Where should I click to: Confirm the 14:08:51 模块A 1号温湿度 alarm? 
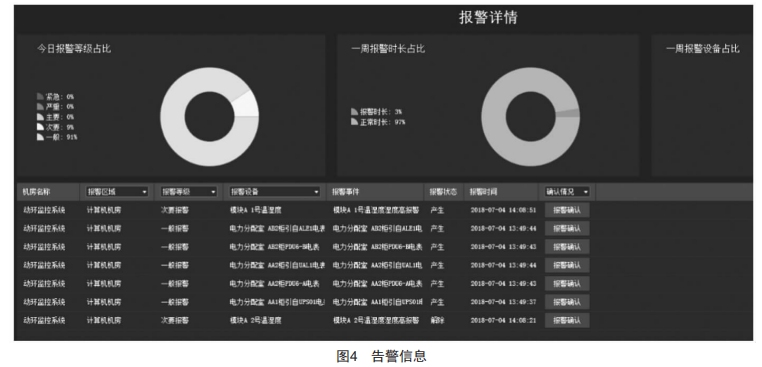click(x=567, y=210)
